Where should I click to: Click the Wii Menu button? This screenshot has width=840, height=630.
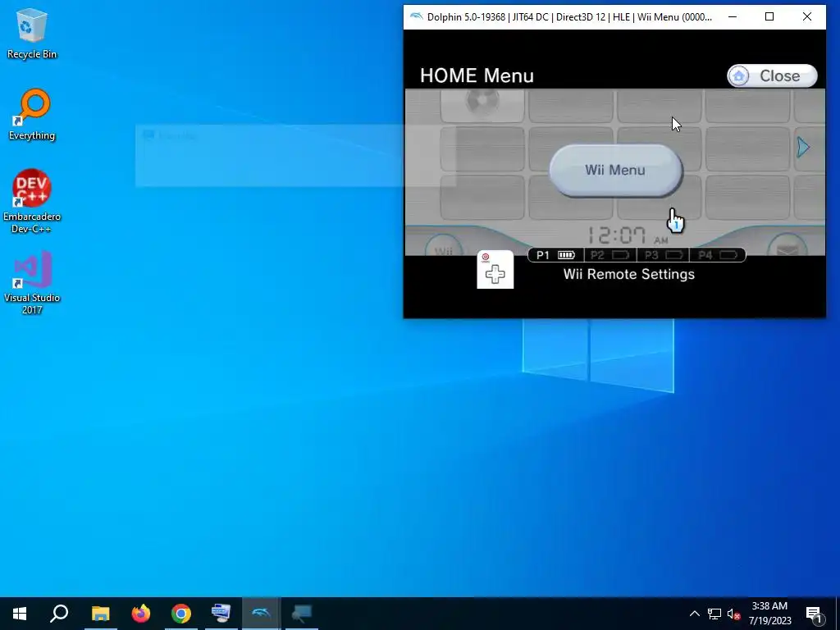click(x=615, y=171)
